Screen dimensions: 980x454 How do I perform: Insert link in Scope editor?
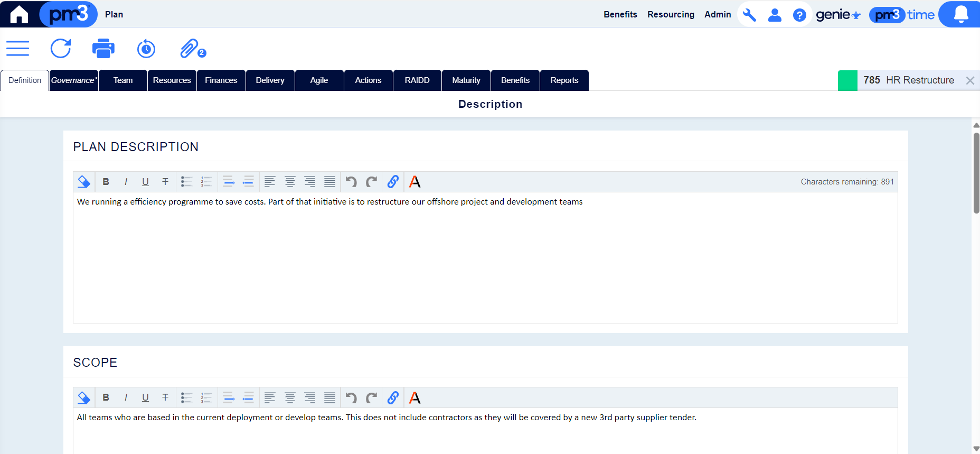pyautogui.click(x=393, y=397)
